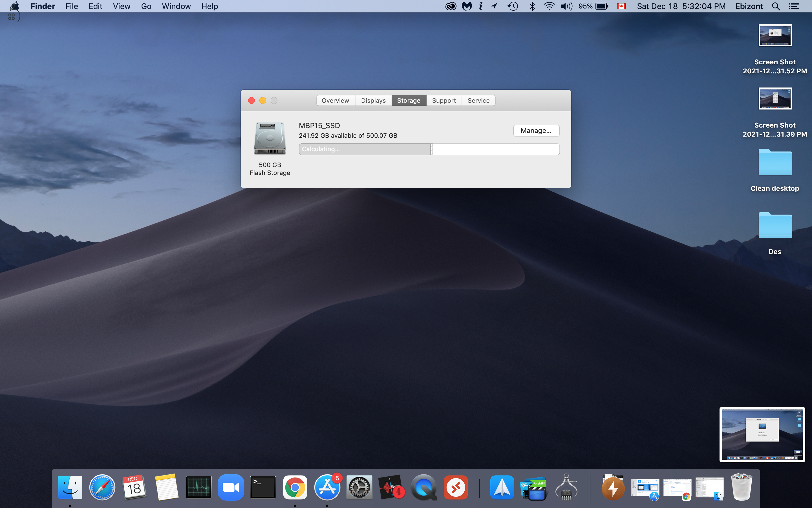Open the File menu
812x508 pixels.
[x=72, y=6]
